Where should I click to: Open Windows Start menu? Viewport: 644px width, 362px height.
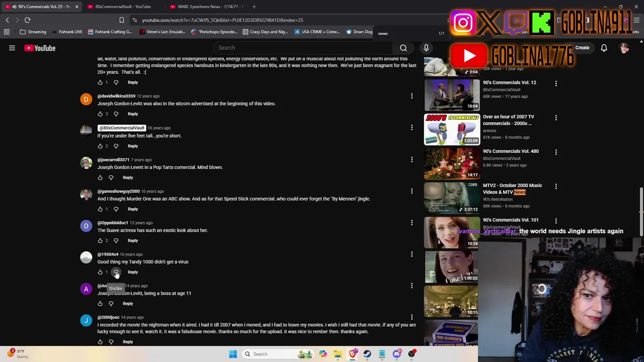tap(233, 354)
